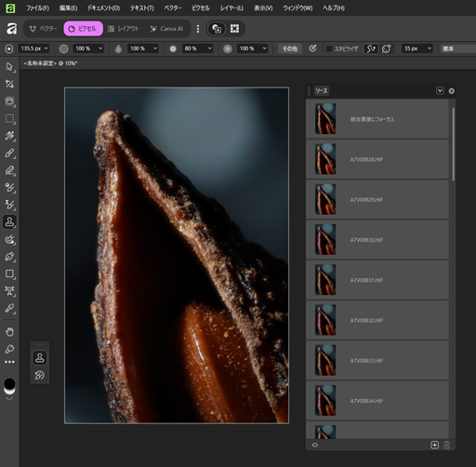Screen dimensions: 476x467
Task: Open Canva AI studio button
Action: (x=166, y=29)
